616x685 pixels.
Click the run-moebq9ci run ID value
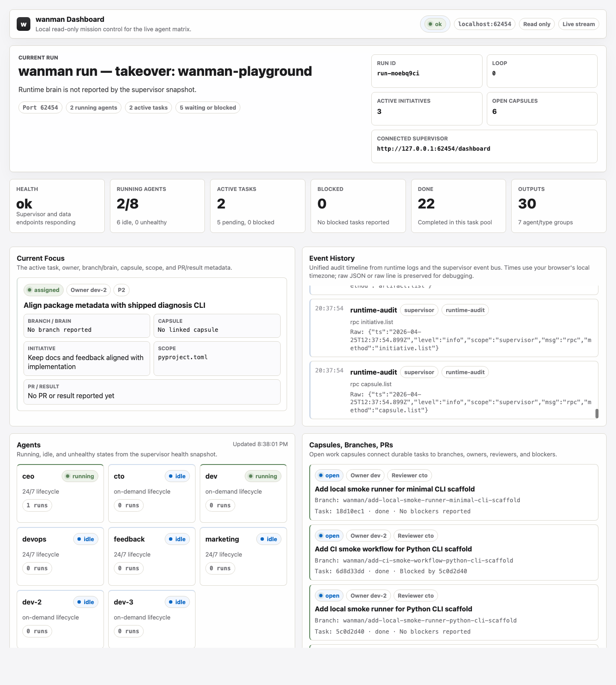398,73
